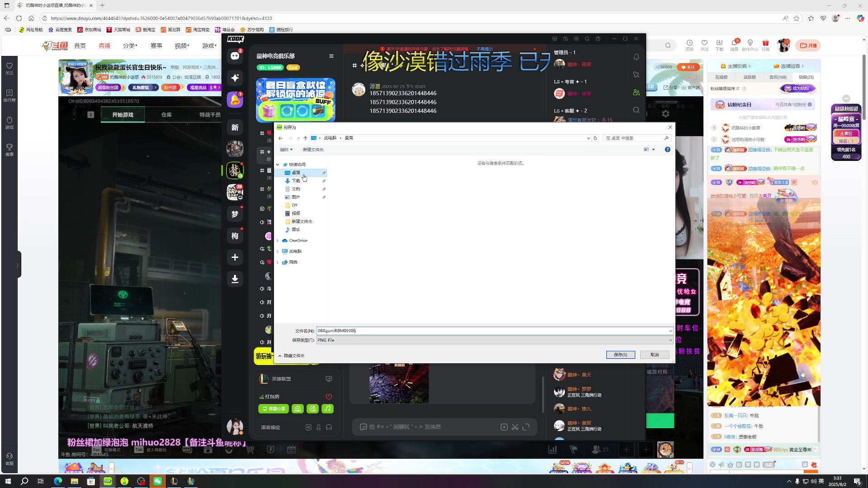Open KOOK direct messages home icon
This screenshot has height=488, width=868.
point(235,56)
